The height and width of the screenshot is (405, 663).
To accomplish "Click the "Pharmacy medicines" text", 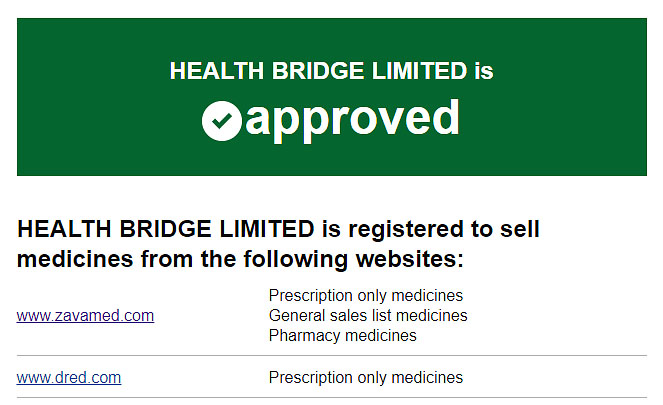I will [343, 336].
